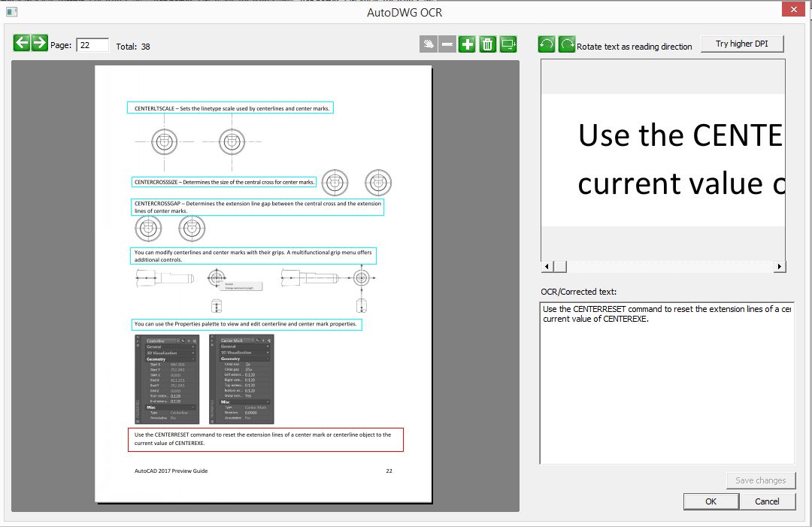Select the red-boxed CENTERRESET text region
The image size is (812, 527).
point(265,439)
